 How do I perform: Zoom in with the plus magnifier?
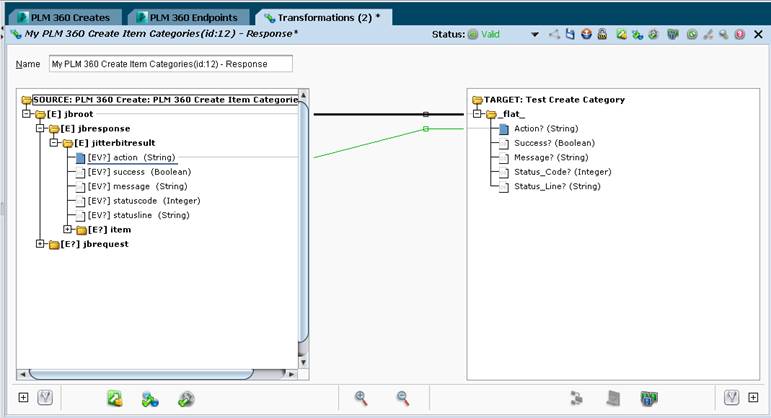(361, 398)
